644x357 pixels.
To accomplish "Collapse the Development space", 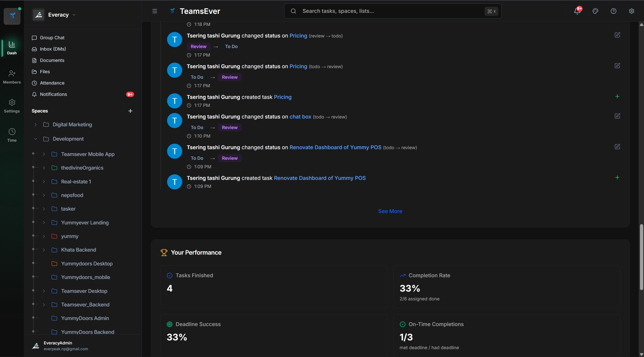I will click(x=35, y=139).
